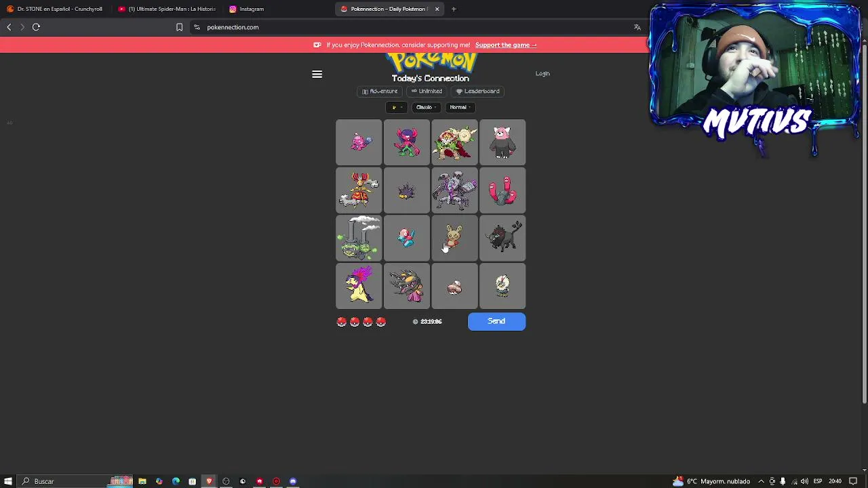The height and width of the screenshot is (488, 868).
Task: Submit the selection with Send
Action: pos(496,321)
